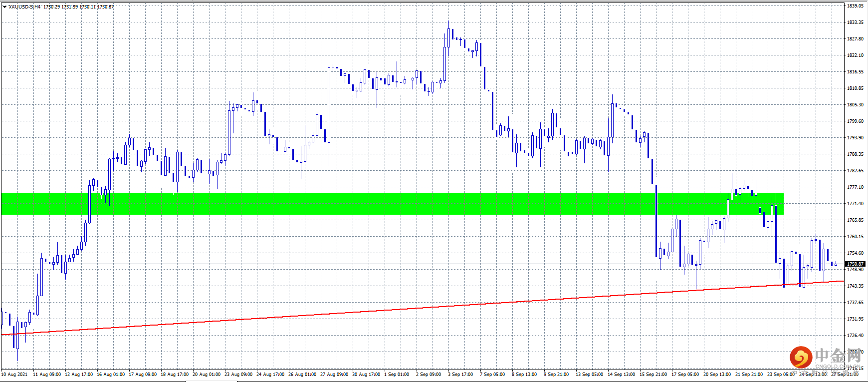The image size is (868, 382).
Task: Click the 18 Aug 17:00 time label
Action: (x=175, y=375)
